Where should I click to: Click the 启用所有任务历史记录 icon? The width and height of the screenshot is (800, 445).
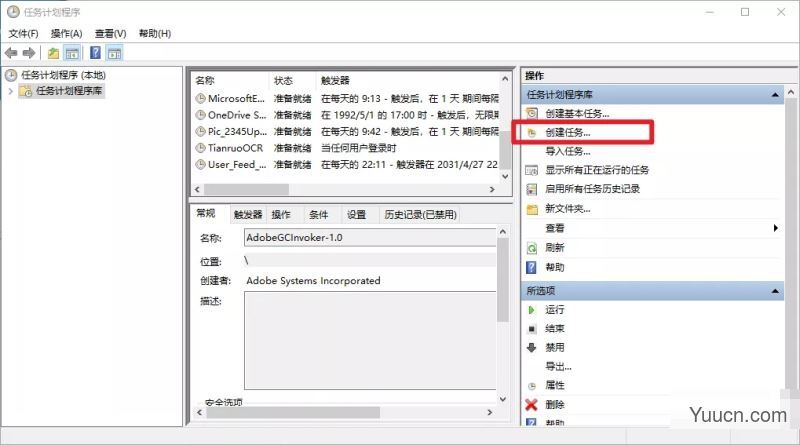pyautogui.click(x=532, y=189)
